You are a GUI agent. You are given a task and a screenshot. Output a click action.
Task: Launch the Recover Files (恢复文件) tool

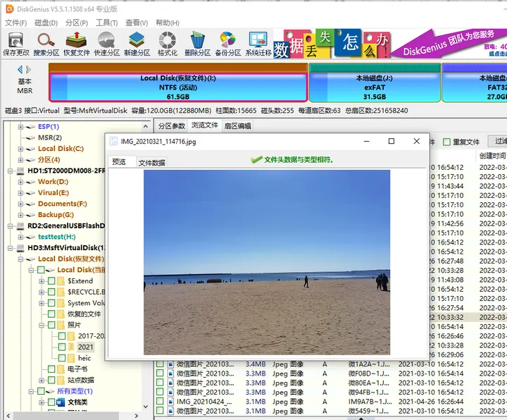point(76,44)
